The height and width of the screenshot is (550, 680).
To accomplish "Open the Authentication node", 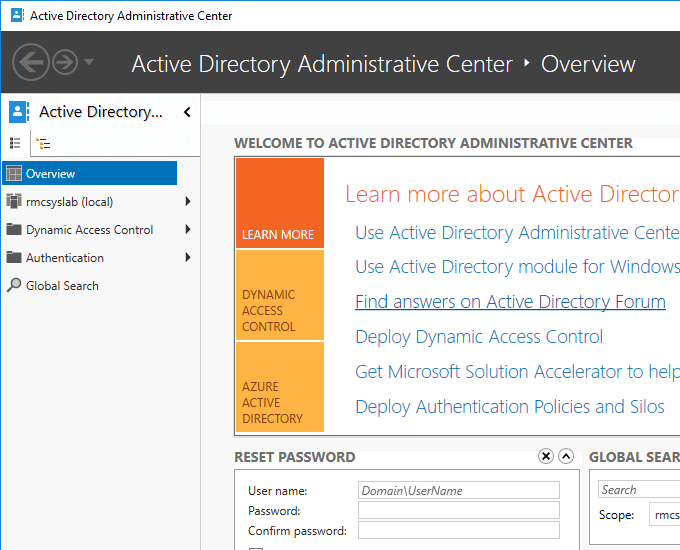I will 65,258.
